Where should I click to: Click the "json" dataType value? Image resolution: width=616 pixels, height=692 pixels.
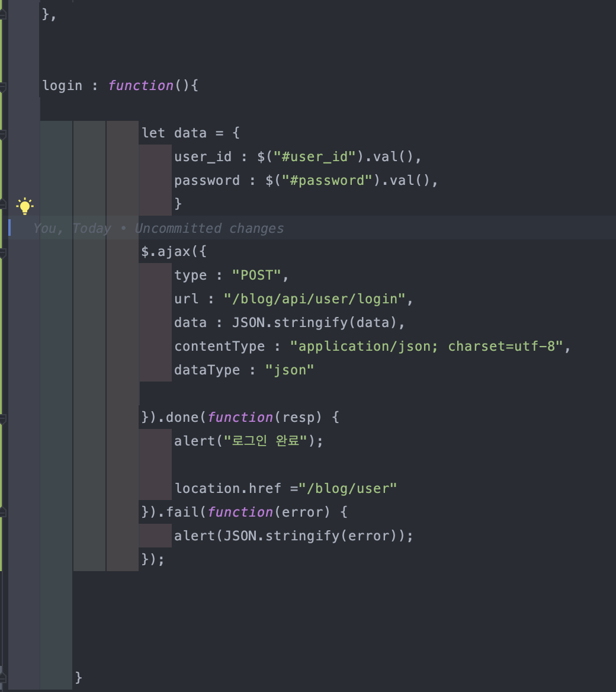[x=290, y=370]
